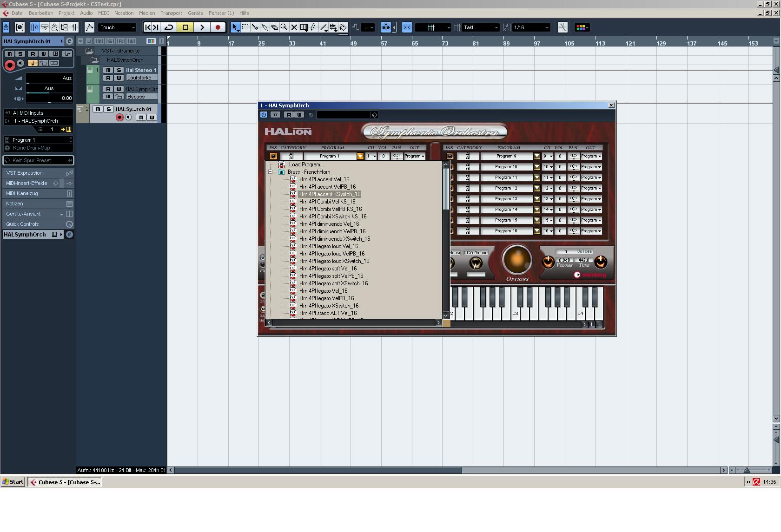Viewport: 781px width, 532px height.
Task: Open the Windows Start menu
Action: point(13,482)
